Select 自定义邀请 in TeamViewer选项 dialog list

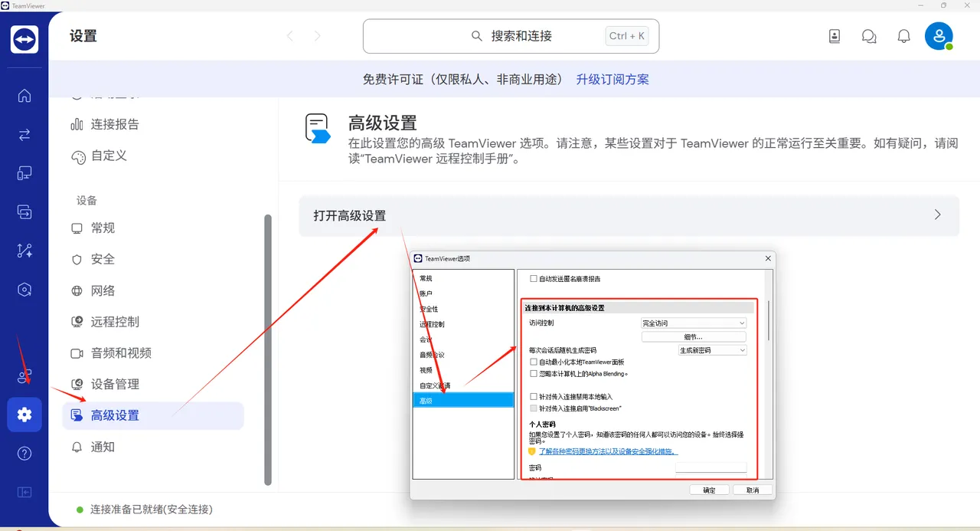click(x=462, y=385)
